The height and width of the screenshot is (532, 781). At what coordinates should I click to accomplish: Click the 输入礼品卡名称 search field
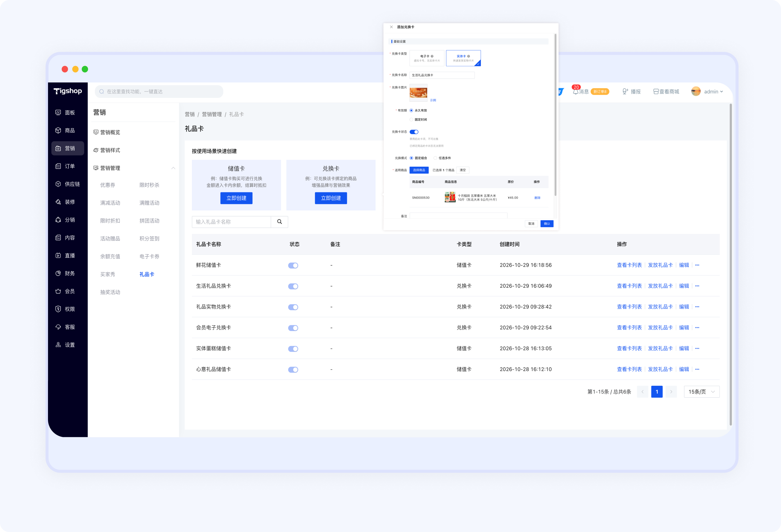tap(231, 222)
